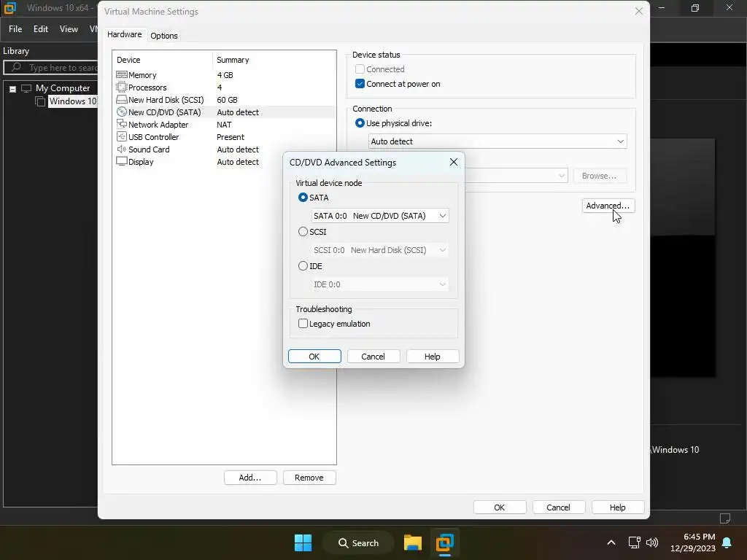Close the Virtual Machine Settings window
This screenshot has height=560, width=747.
point(639,11)
